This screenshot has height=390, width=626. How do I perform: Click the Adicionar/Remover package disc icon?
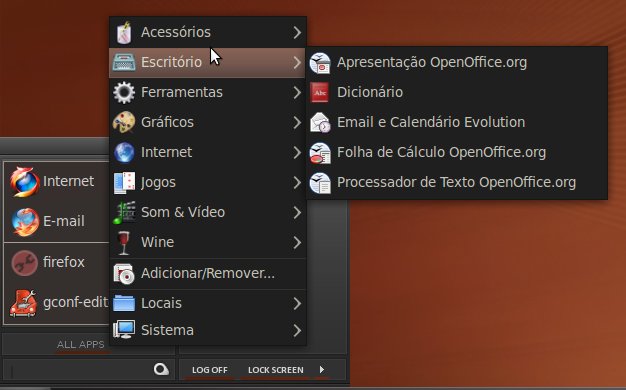[x=124, y=274]
